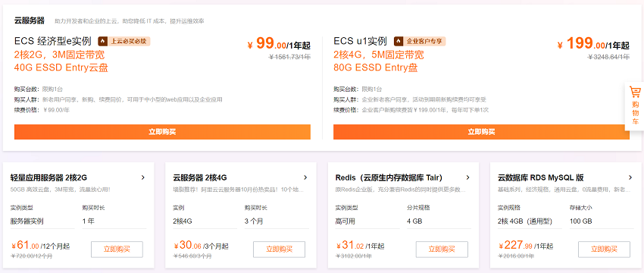Click ¥30.06 /3个月起 price
The image size is (644, 273).
coord(201,246)
